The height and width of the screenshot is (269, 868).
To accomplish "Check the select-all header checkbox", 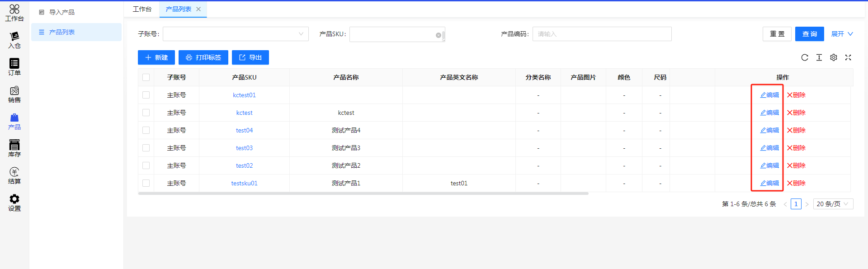I will click(x=146, y=77).
